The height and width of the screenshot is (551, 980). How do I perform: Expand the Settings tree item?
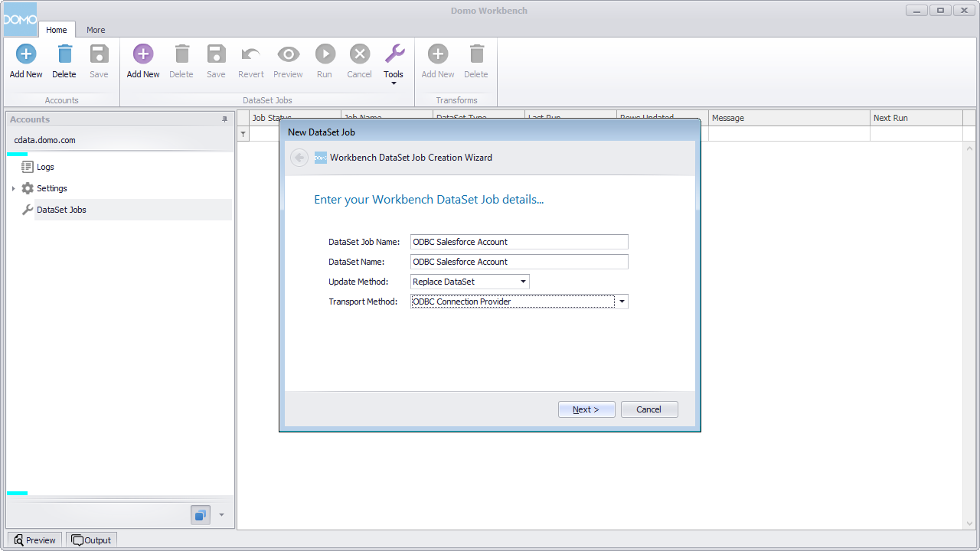click(x=13, y=188)
